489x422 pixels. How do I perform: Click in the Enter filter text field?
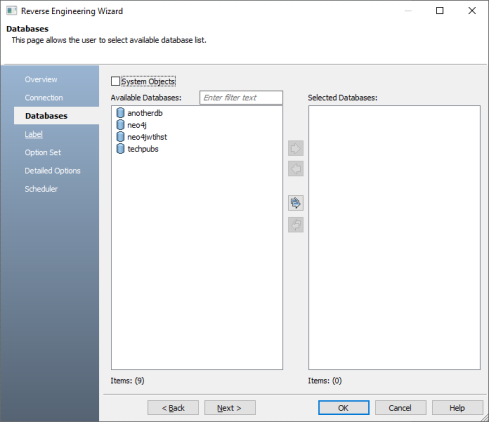coord(241,98)
